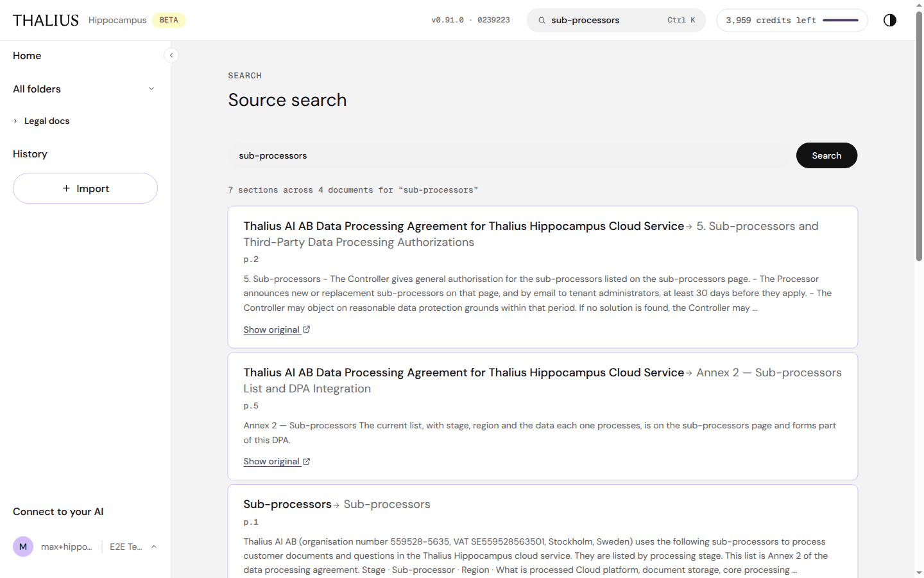Click the credits left progress bar
The height and width of the screenshot is (578, 924).
(x=841, y=21)
